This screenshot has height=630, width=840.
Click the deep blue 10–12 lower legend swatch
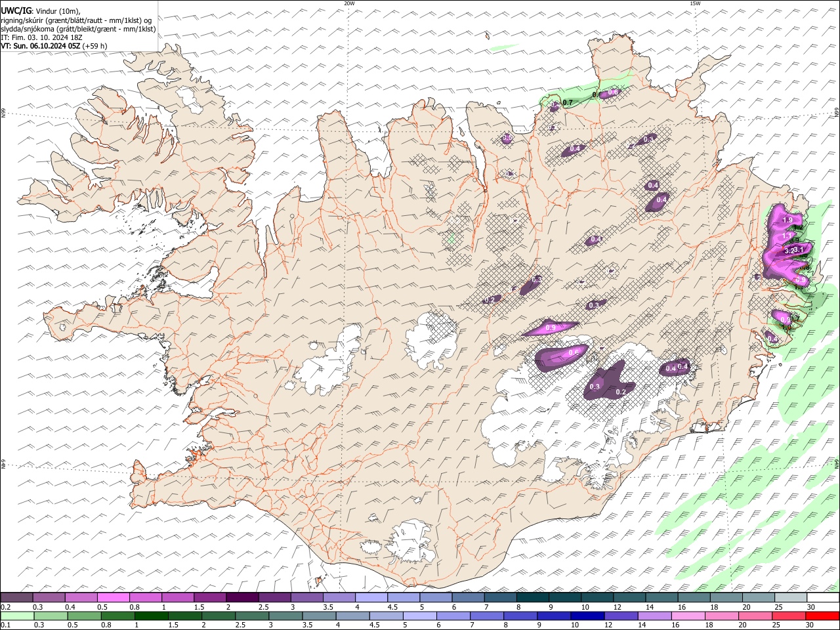click(587, 616)
